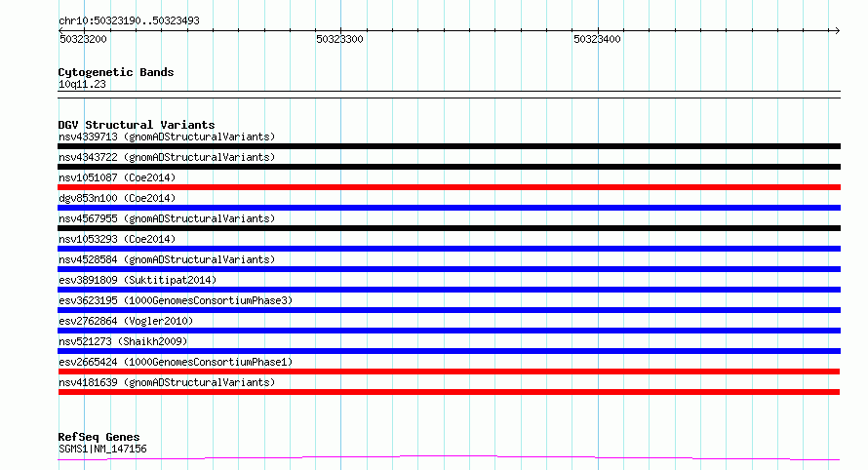Click the ruler's right arrow end

pyautogui.click(x=837, y=30)
